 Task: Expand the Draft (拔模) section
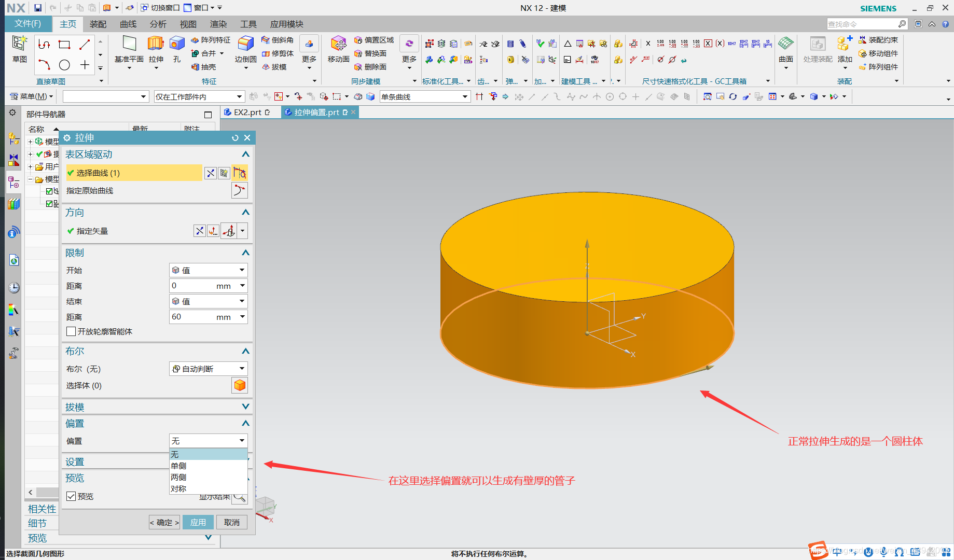click(x=246, y=407)
